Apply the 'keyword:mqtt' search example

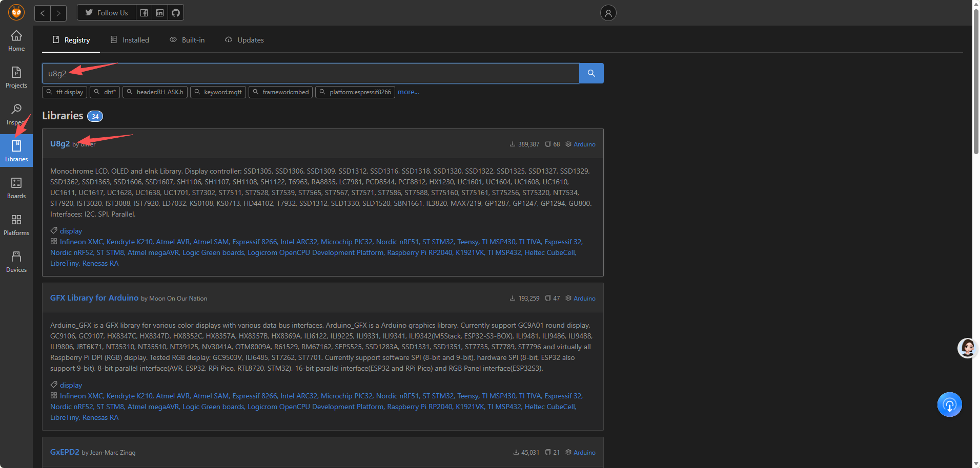pyautogui.click(x=218, y=92)
